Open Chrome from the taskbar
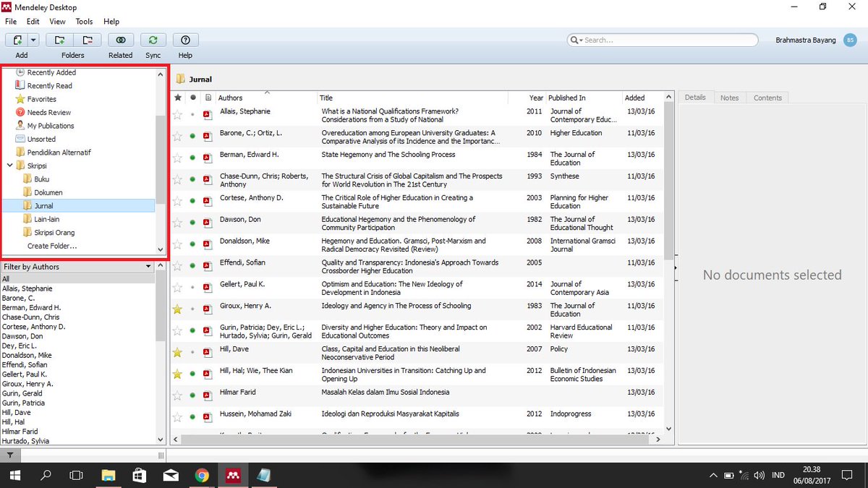 click(x=202, y=475)
